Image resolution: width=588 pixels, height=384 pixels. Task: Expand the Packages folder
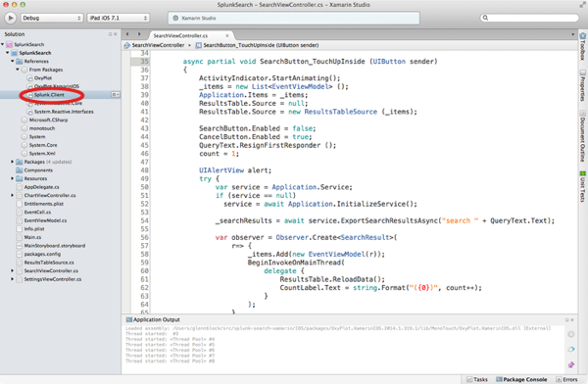click(x=13, y=162)
